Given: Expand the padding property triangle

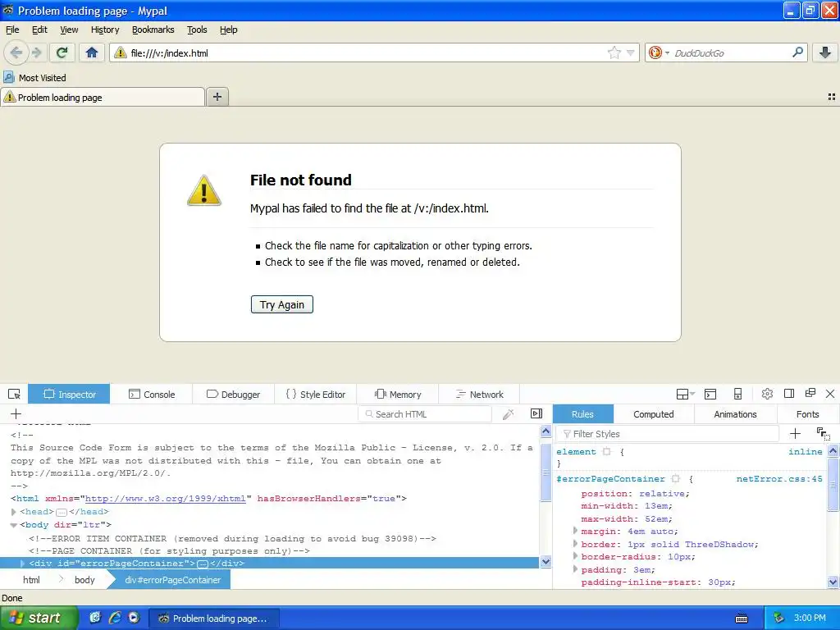Looking at the screenshot, I should pos(575,569).
